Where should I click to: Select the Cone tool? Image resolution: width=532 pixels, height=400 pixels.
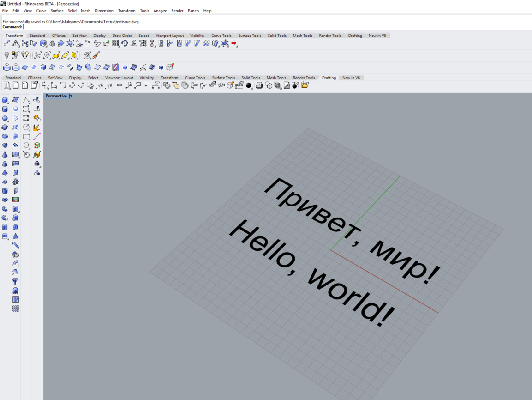click(x=5, y=154)
